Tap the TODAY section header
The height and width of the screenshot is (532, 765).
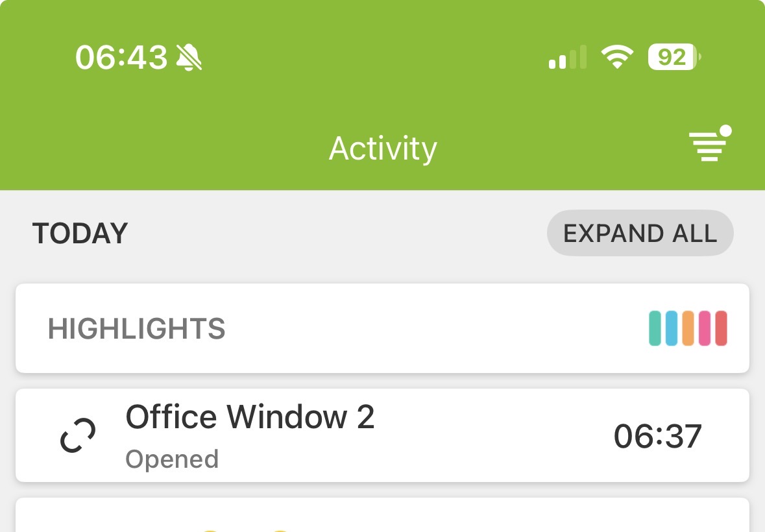[80, 234]
